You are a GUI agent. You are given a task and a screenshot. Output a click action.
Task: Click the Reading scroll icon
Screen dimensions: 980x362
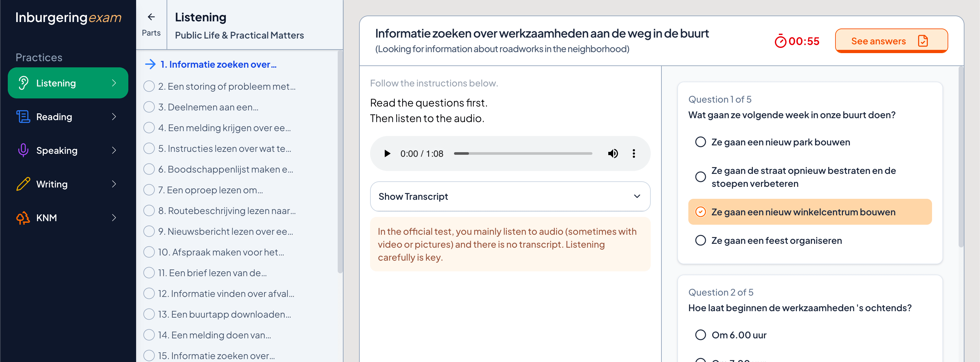23,117
